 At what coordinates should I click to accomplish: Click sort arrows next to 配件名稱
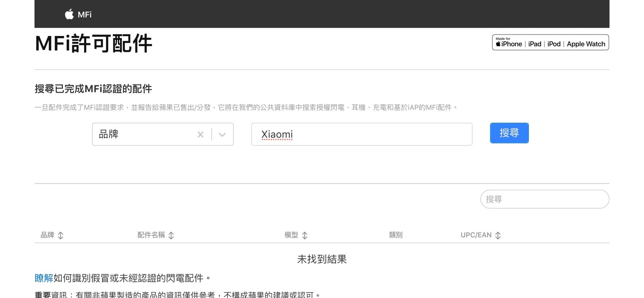tap(171, 235)
